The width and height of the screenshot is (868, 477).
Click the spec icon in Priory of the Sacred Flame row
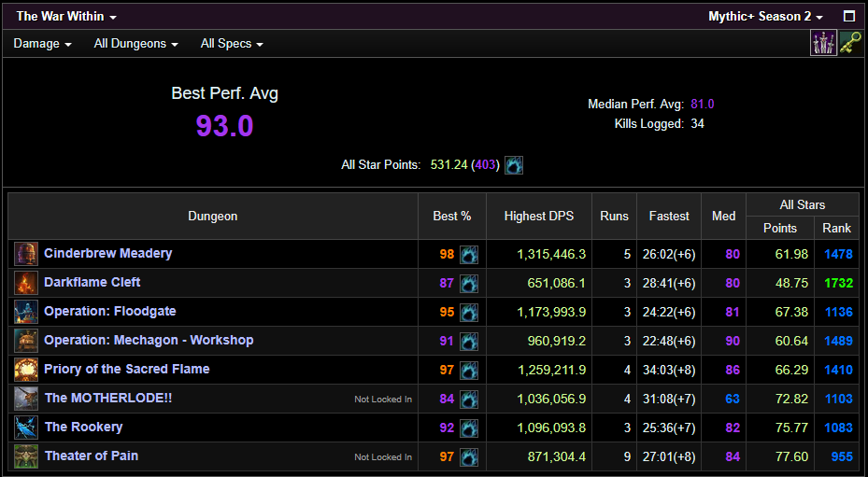point(469,371)
